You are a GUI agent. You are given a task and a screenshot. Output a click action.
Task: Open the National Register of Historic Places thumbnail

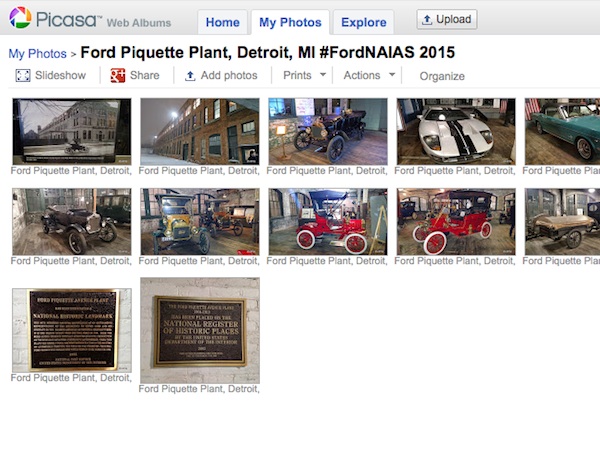(200, 331)
